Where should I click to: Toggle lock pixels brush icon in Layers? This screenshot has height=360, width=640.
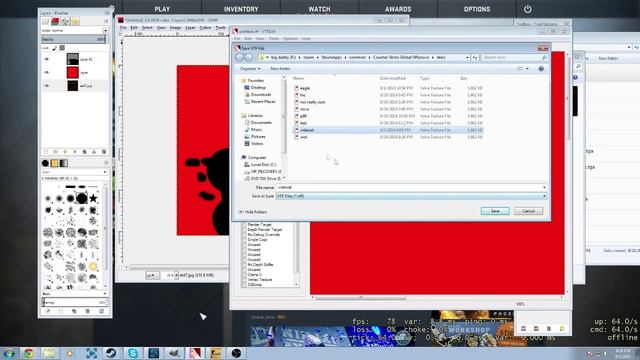(x=55, y=48)
